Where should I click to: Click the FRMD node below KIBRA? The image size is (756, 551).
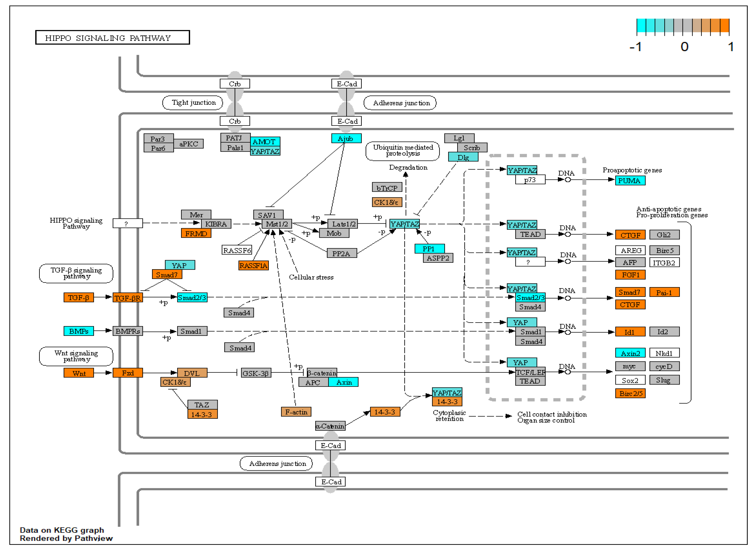point(196,233)
